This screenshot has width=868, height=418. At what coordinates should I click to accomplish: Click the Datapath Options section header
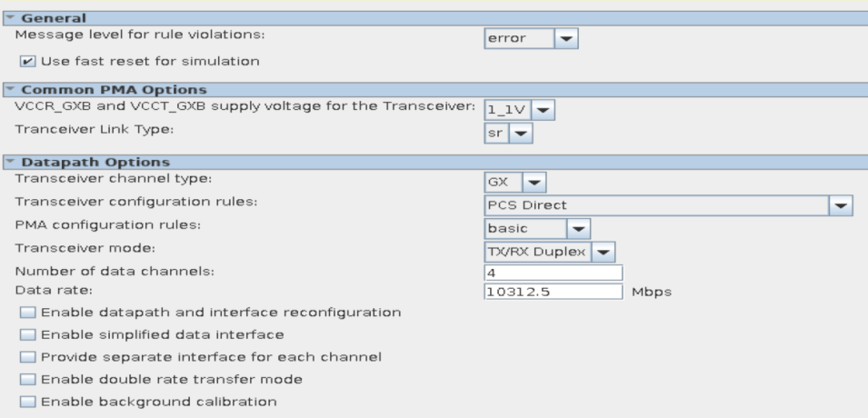(x=84, y=163)
